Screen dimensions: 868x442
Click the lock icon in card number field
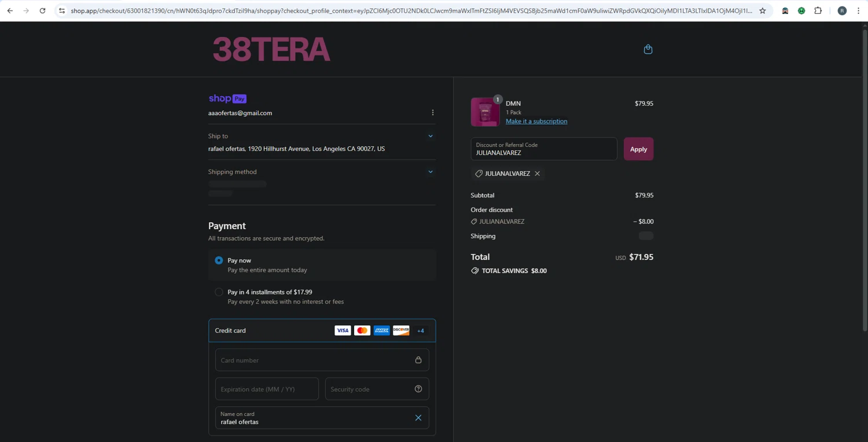point(418,360)
